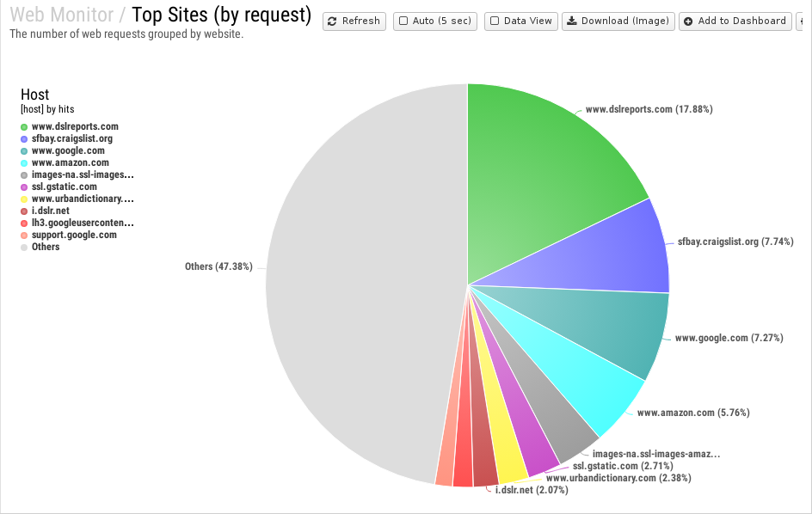Click the www.amazon.com (5.76%) chart label

[x=693, y=413]
